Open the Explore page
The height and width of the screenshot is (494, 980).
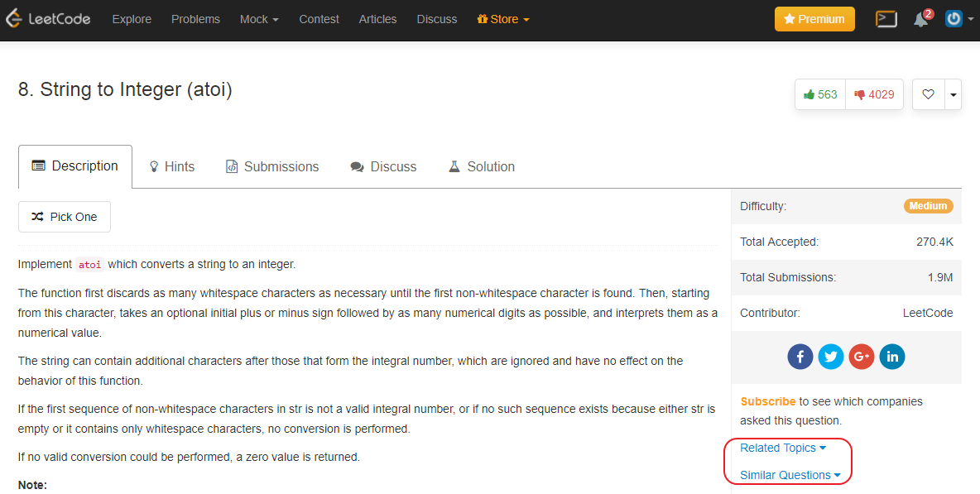click(132, 19)
